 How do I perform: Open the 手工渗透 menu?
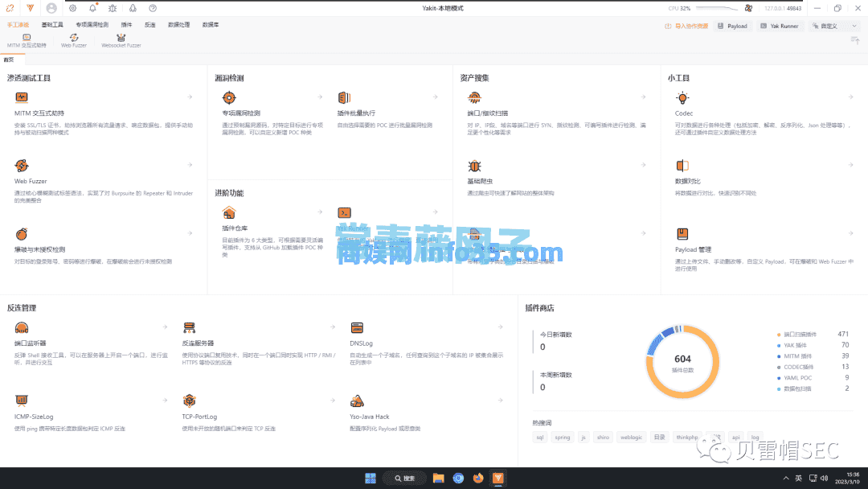[x=18, y=25]
